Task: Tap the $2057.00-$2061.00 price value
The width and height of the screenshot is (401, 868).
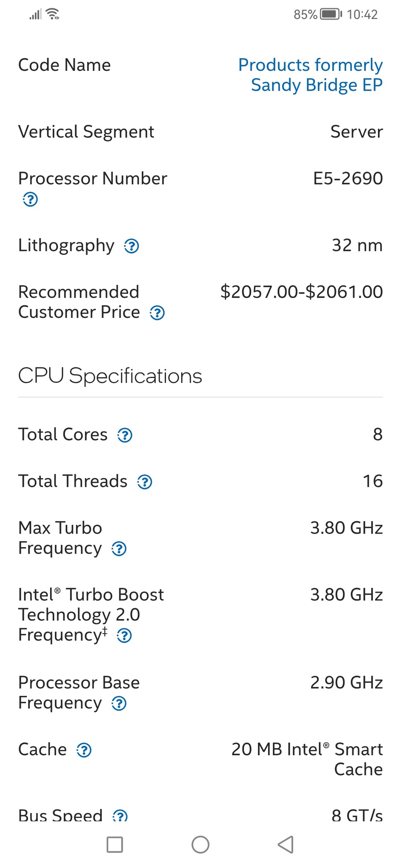Action: (301, 292)
